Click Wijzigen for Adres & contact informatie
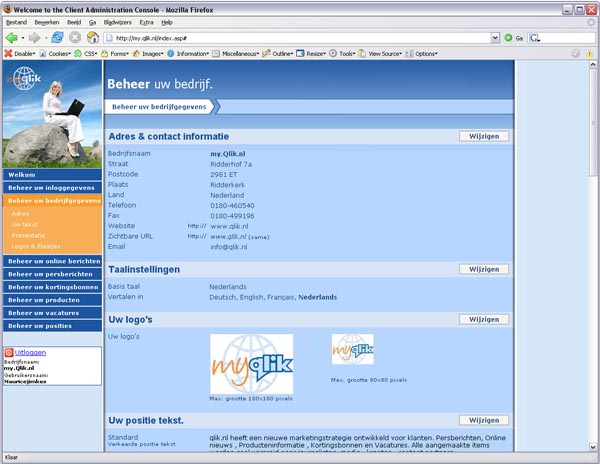 click(483, 135)
